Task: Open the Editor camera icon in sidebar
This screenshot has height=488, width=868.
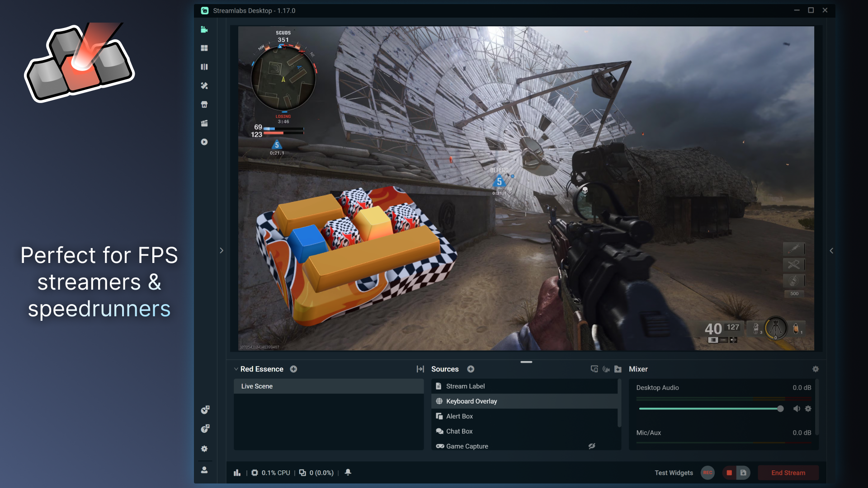Action: (204, 29)
